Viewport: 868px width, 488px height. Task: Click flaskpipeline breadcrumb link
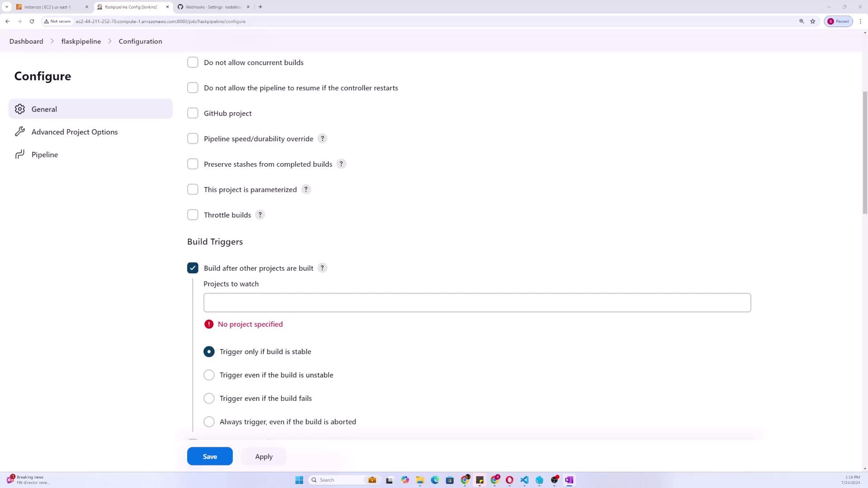coord(81,41)
